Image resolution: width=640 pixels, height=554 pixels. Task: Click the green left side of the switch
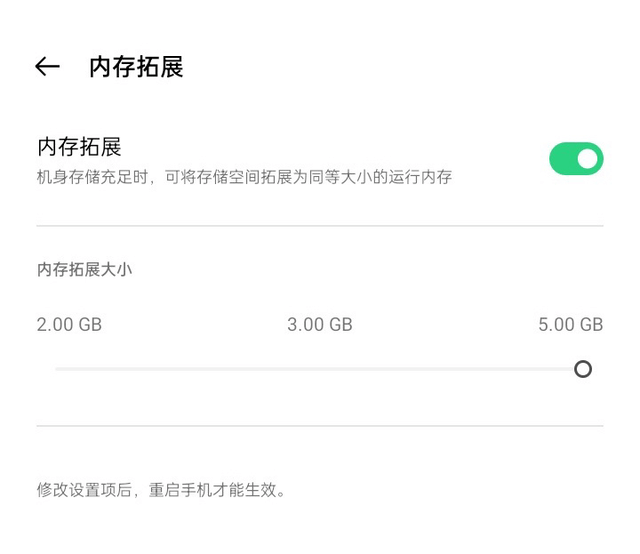(x=562, y=158)
